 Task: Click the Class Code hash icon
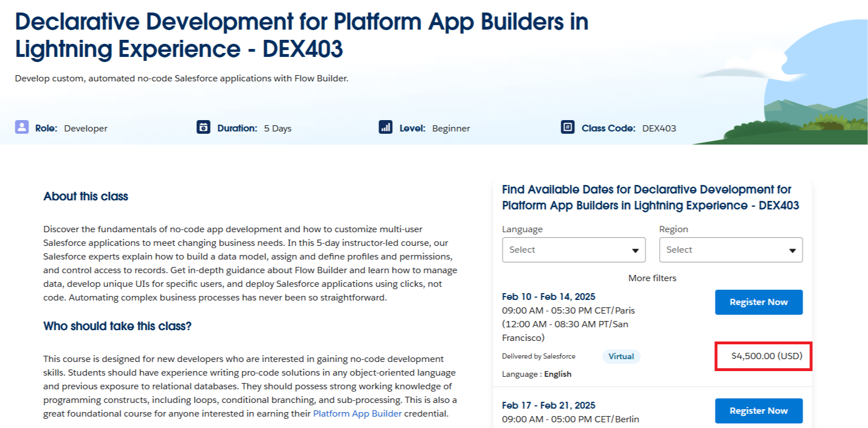pyautogui.click(x=567, y=127)
